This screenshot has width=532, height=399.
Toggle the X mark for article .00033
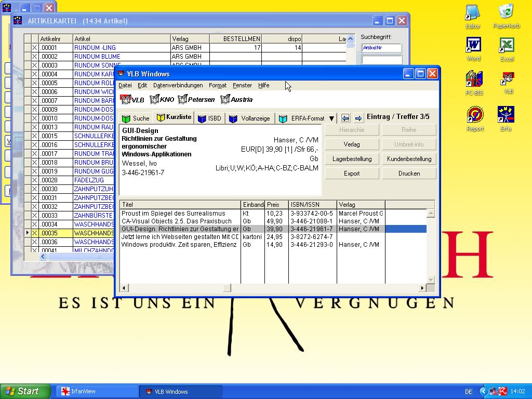point(34,215)
